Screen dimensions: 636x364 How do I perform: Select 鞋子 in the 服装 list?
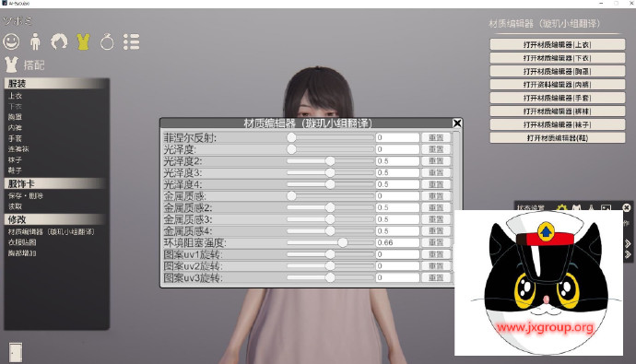[x=15, y=170]
